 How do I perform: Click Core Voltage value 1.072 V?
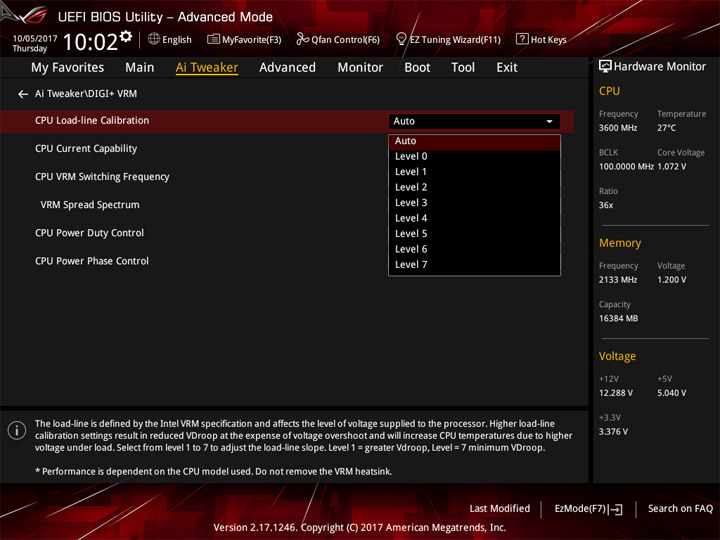tap(671, 167)
